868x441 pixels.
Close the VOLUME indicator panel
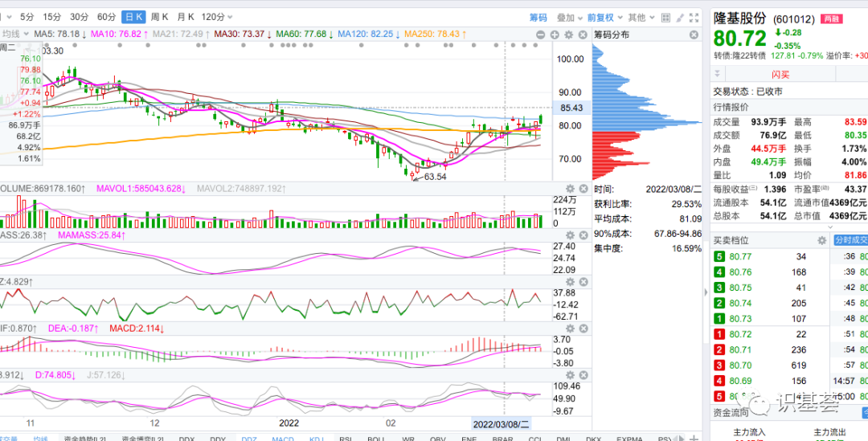pyautogui.click(x=583, y=189)
